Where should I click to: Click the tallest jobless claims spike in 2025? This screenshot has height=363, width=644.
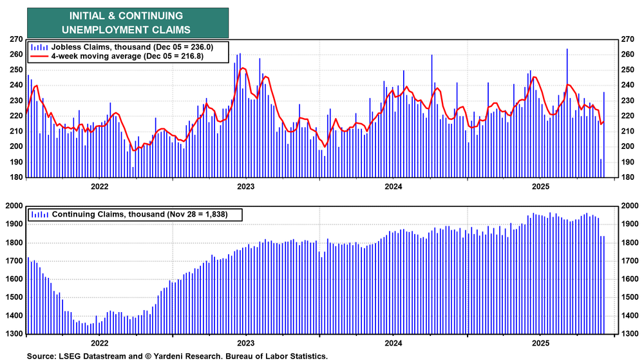567,77
